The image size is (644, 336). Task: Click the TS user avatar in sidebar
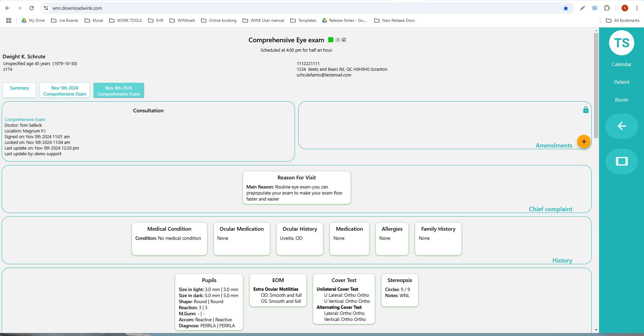click(622, 43)
